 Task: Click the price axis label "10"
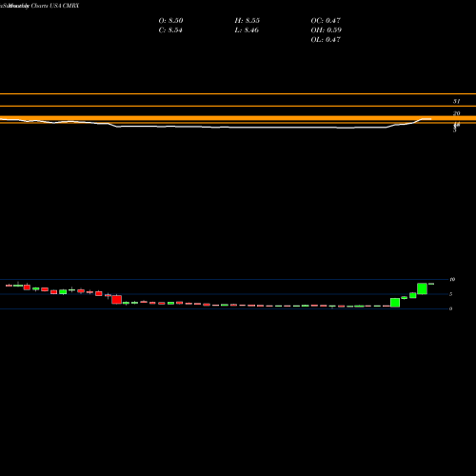pyautogui.click(x=452, y=279)
